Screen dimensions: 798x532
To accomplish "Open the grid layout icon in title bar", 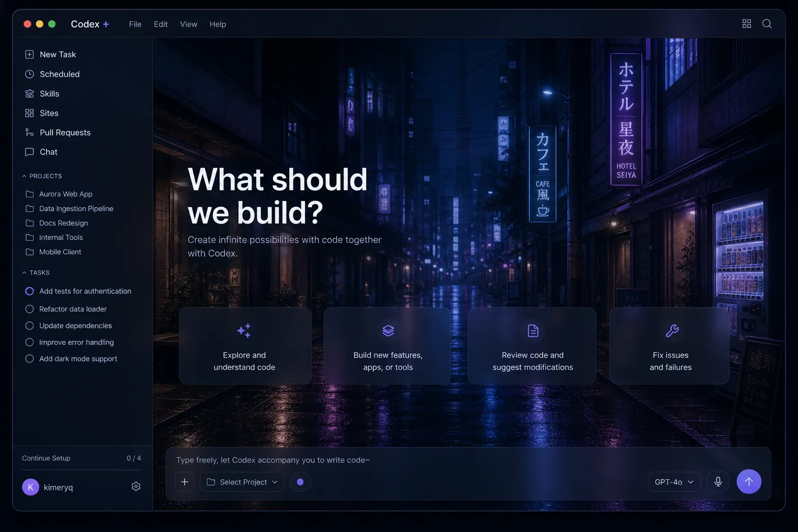I will coord(747,24).
